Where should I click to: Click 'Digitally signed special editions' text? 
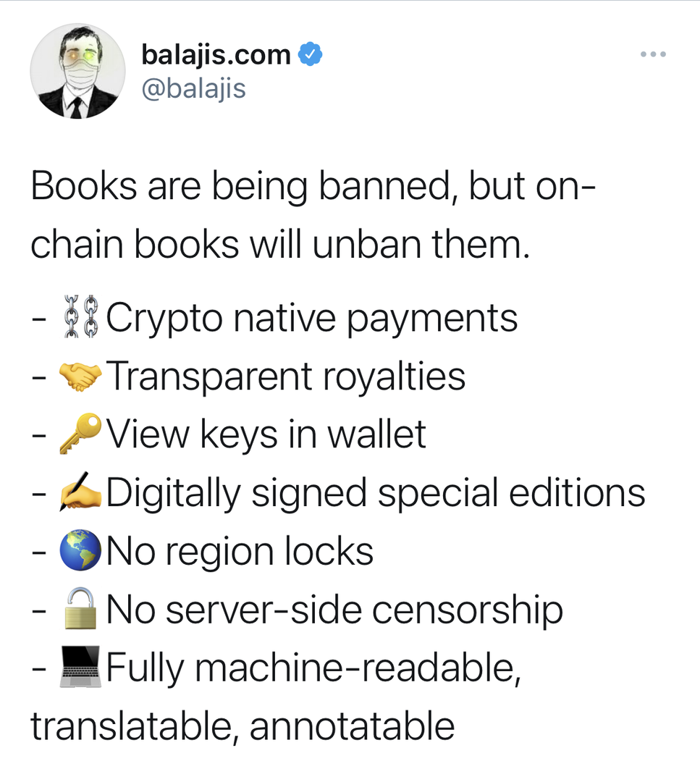click(376, 493)
